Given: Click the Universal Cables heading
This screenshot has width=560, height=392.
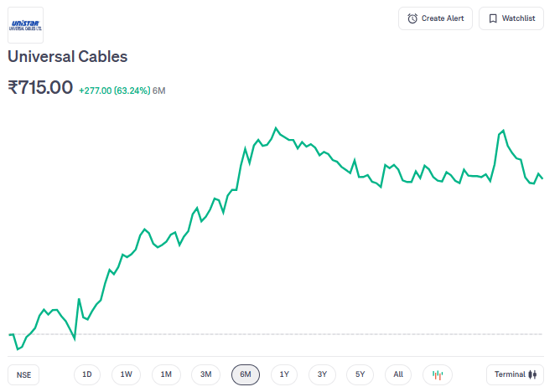Looking at the screenshot, I should (x=67, y=57).
